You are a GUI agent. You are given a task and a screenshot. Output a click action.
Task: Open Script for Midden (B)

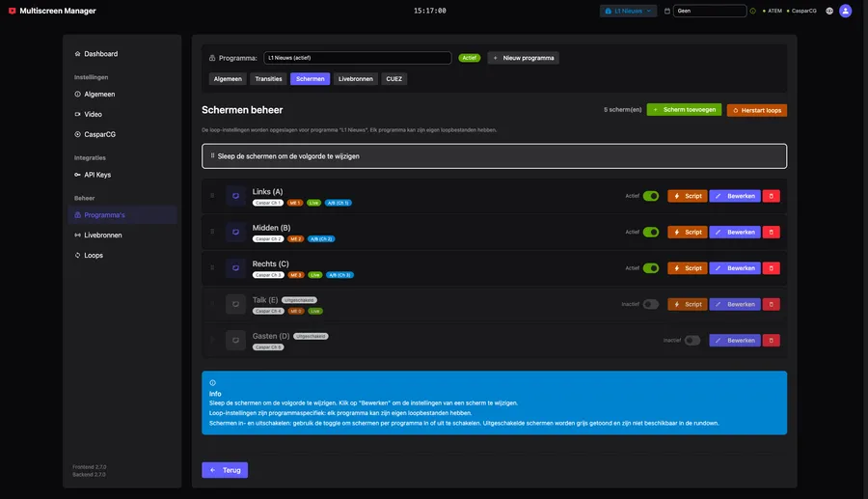[688, 232]
